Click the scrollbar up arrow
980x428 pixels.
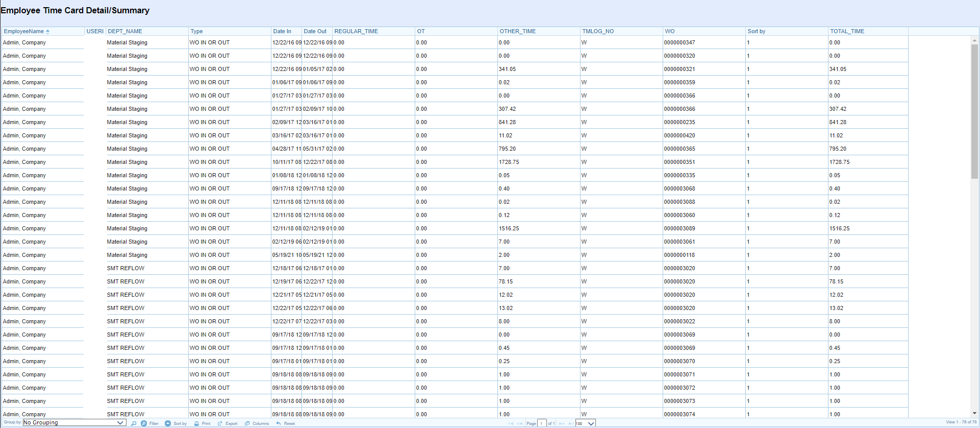point(974,40)
